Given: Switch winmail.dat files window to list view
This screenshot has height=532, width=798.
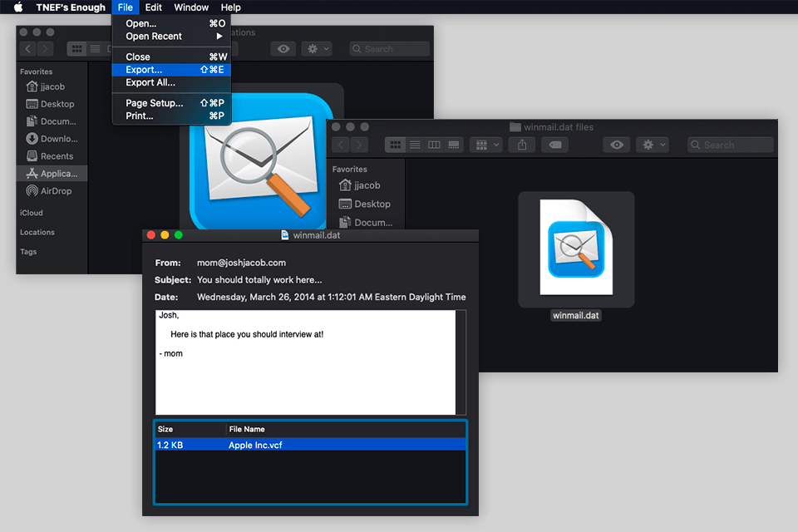Looking at the screenshot, I should (415, 145).
